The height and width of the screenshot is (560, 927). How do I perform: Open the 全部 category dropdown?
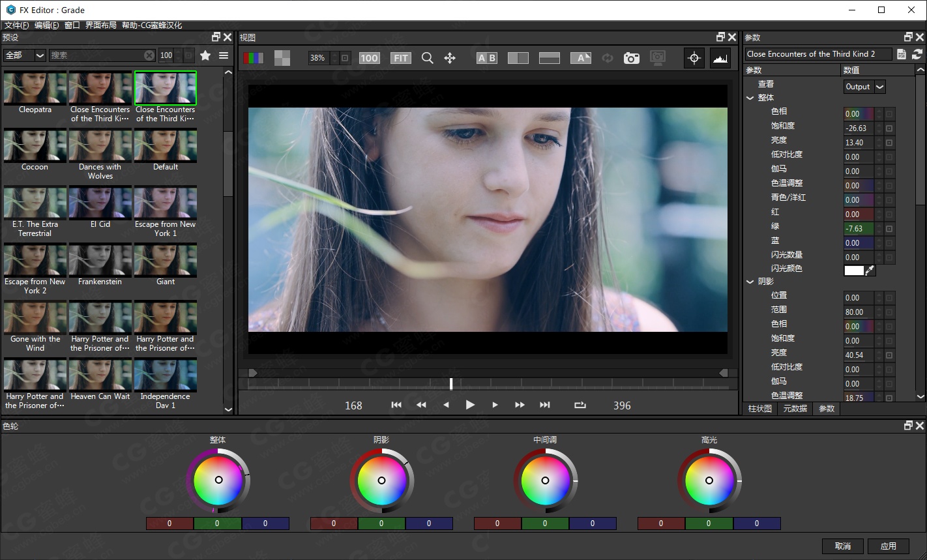(x=24, y=55)
